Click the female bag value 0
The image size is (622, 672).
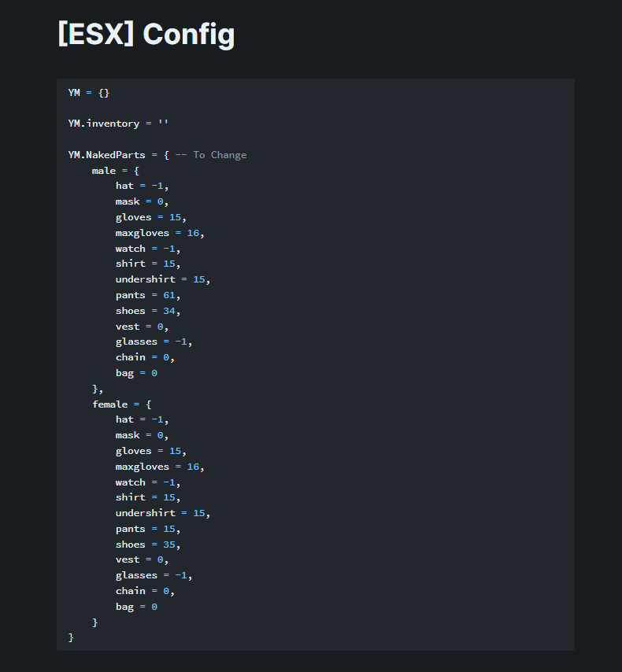154,607
